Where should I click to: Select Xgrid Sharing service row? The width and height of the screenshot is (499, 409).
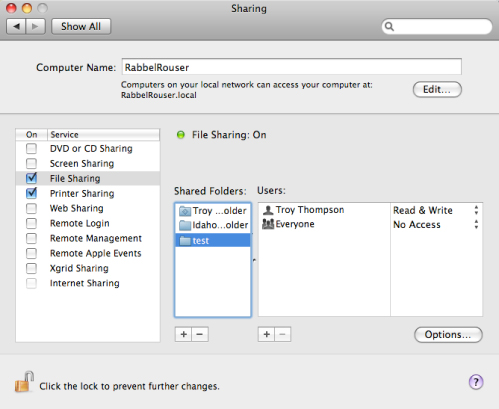[88, 268]
